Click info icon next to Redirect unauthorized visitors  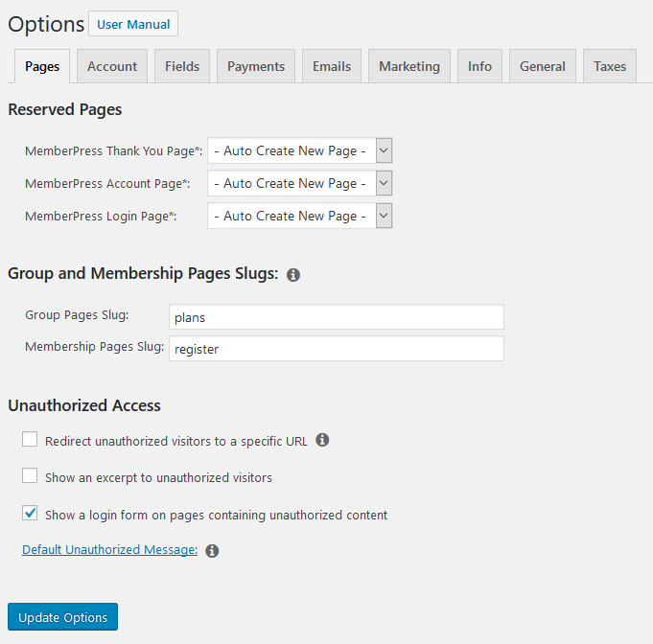322,440
